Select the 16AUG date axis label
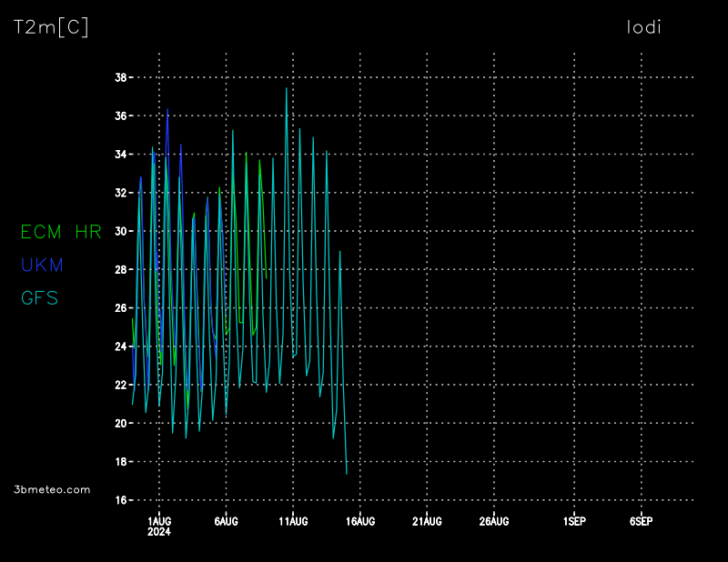728x562 pixels. pyautogui.click(x=359, y=521)
